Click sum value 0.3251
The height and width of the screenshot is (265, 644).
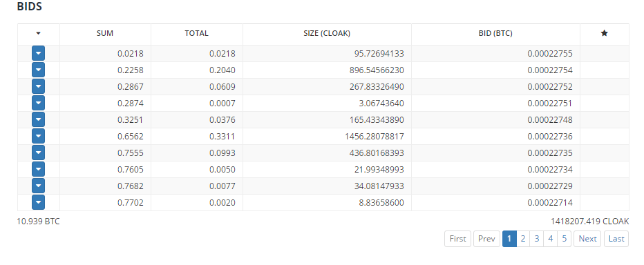pos(131,120)
